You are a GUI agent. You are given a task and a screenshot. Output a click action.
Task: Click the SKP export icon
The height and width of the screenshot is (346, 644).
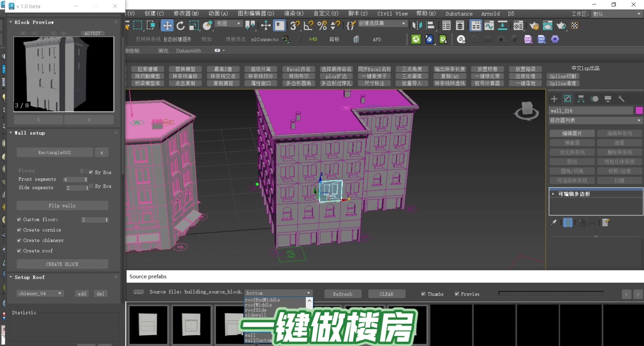(x=541, y=39)
